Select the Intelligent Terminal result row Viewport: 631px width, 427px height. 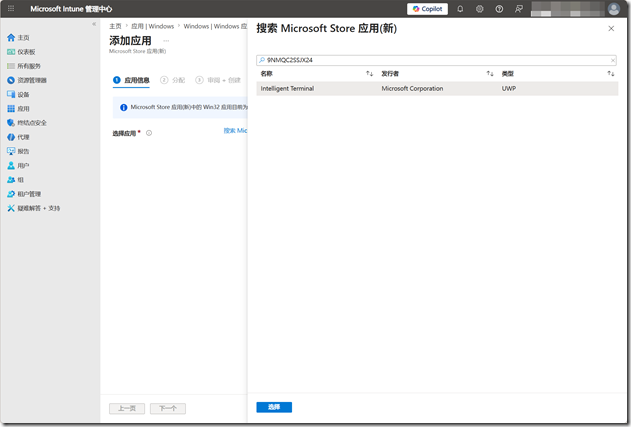coord(437,89)
